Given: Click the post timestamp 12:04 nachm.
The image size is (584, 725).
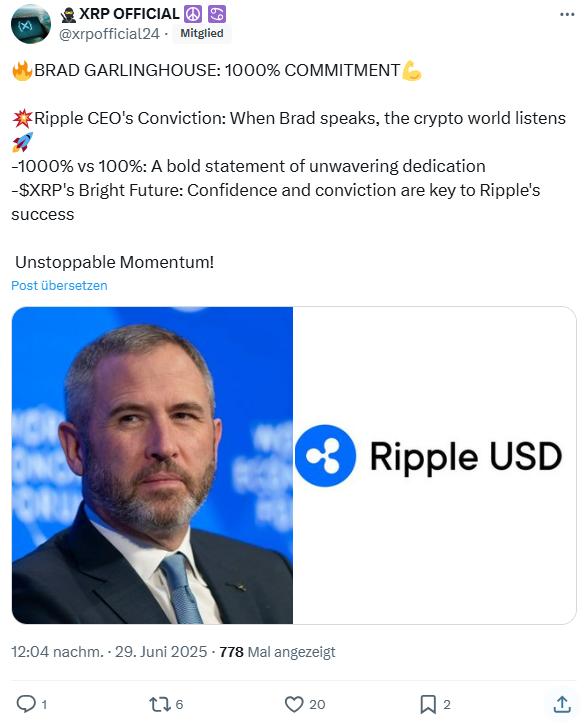Looking at the screenshot, I should click(57, 652).
